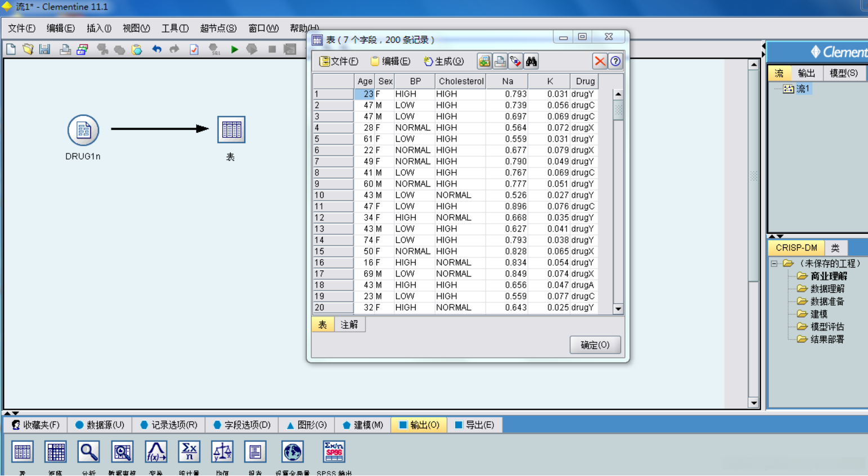The image size is (868, 476).
Task: Pick the Transform curve node in the palette
Action: [156, 452]
